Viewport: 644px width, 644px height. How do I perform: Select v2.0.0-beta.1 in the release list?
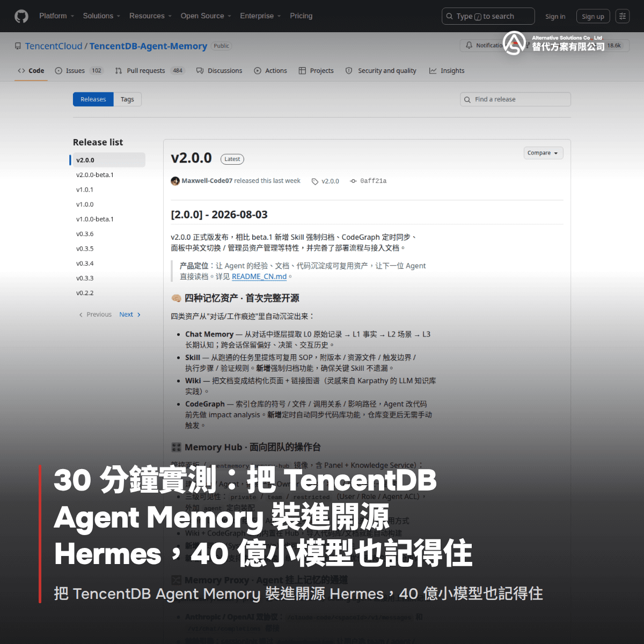coord(95,175)
